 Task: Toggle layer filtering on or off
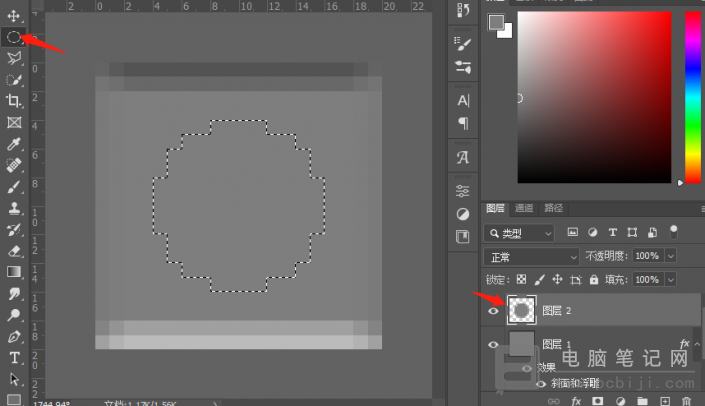pos(674,232)
